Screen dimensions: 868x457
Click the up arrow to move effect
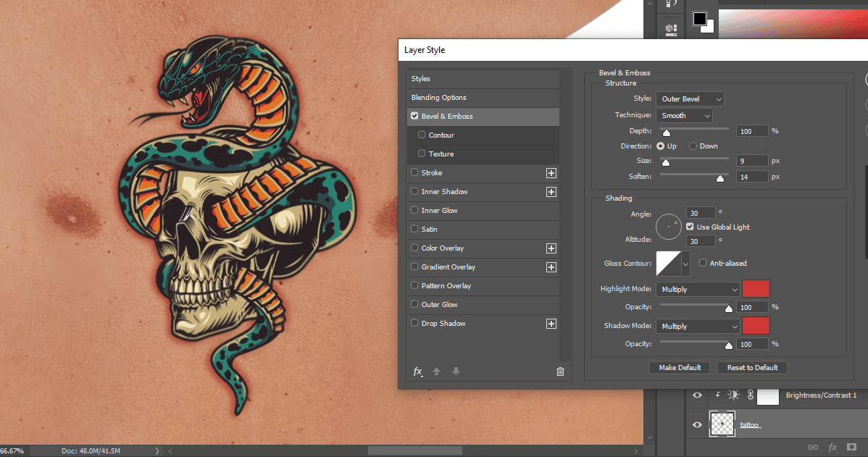[x=436, y=371]
